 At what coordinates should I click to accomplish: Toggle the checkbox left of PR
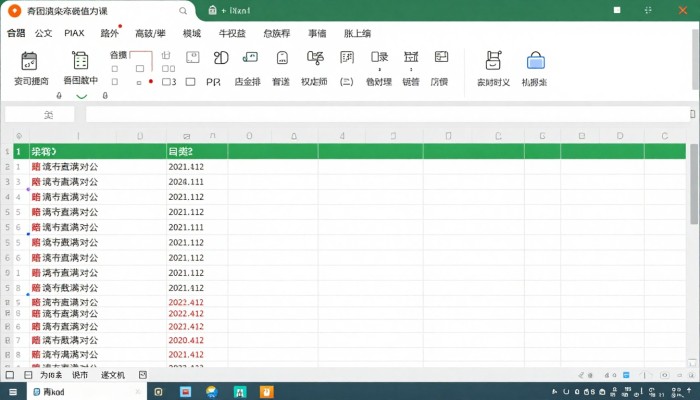190,82
